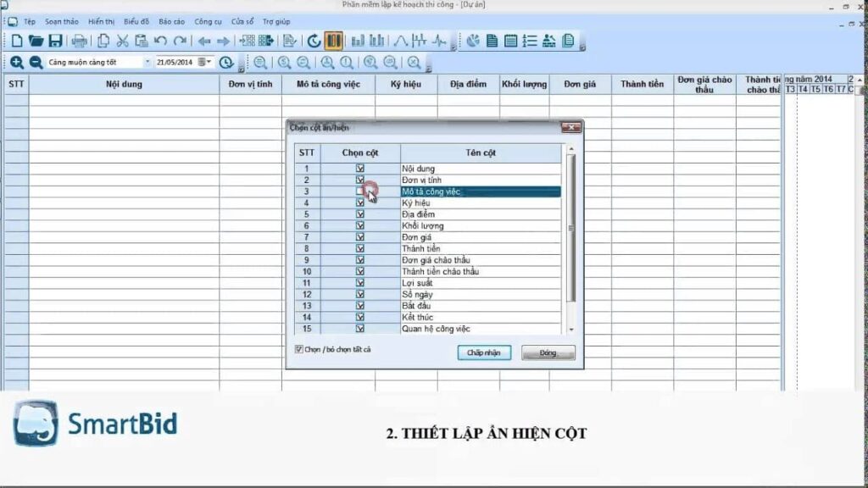868x488 pixels.
Task: Refresh with the circular arrow icon
Action: click(x=314, y=41)
